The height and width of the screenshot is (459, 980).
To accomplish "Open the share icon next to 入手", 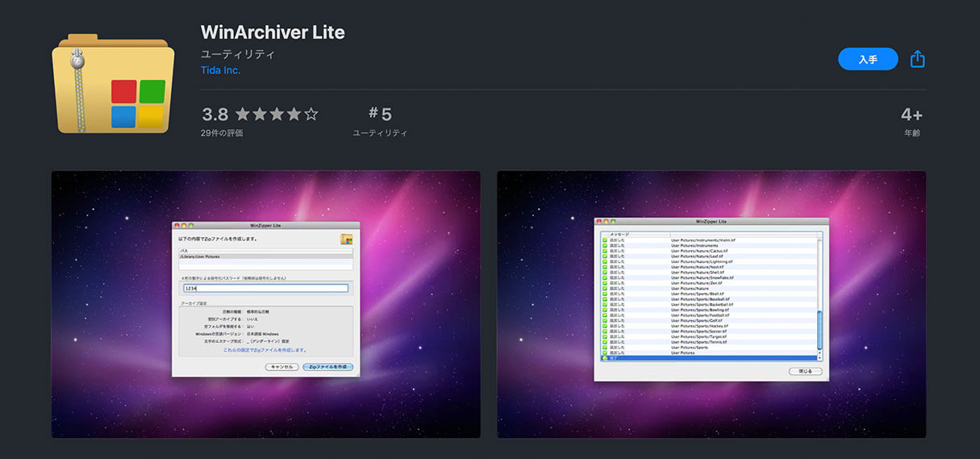I will 917,59.
